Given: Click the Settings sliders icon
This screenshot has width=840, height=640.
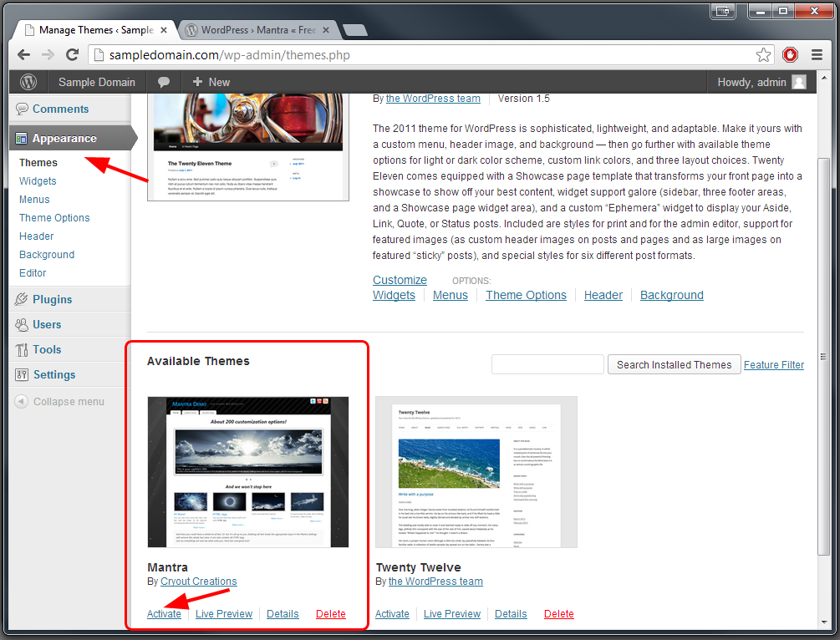Looking at the screenshot, I should point(22,375).
